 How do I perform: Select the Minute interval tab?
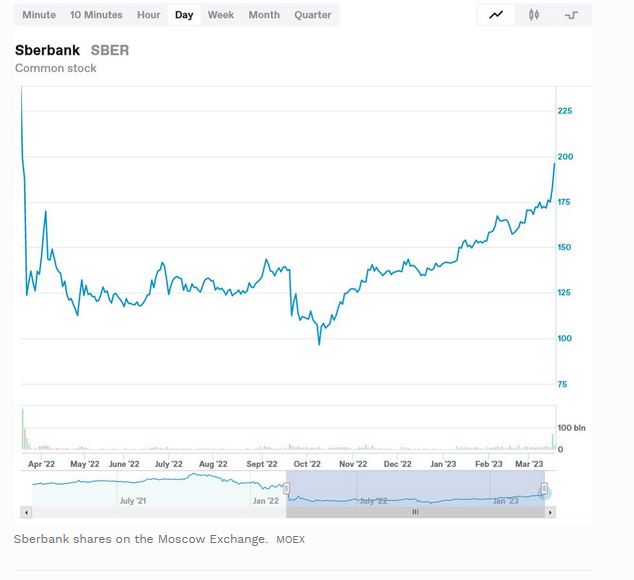click(x=39, y=15)
